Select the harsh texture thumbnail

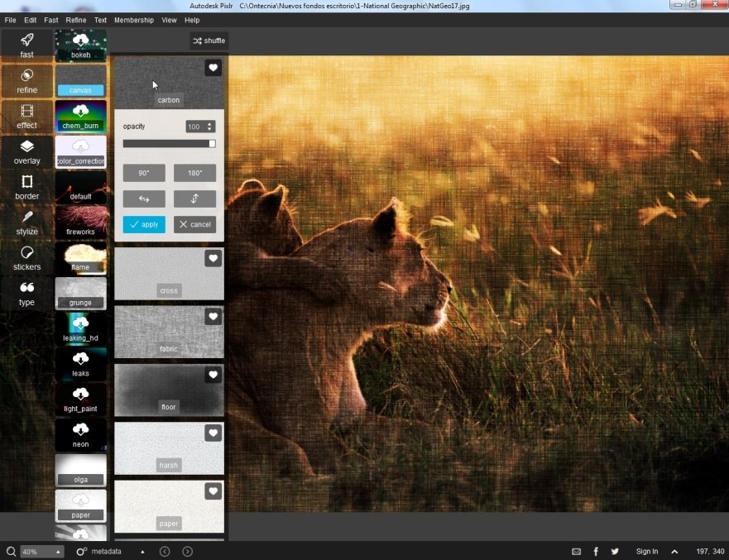[169, 448]
